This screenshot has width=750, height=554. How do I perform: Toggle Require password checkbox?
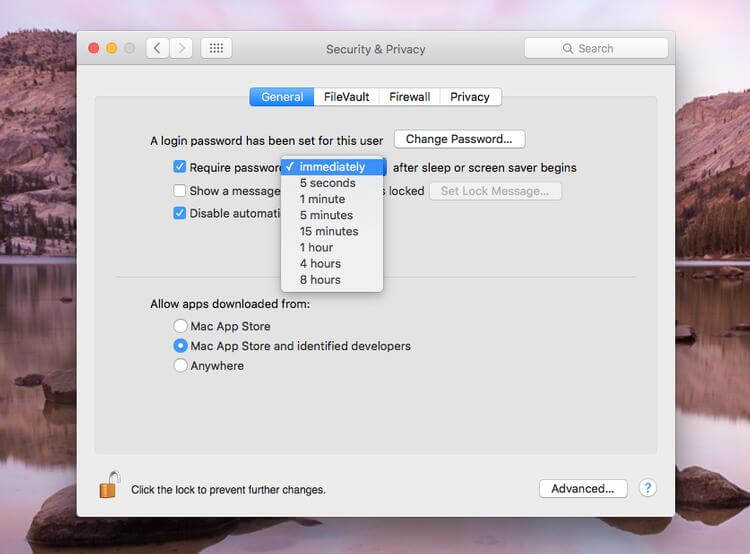pos(179,166)
